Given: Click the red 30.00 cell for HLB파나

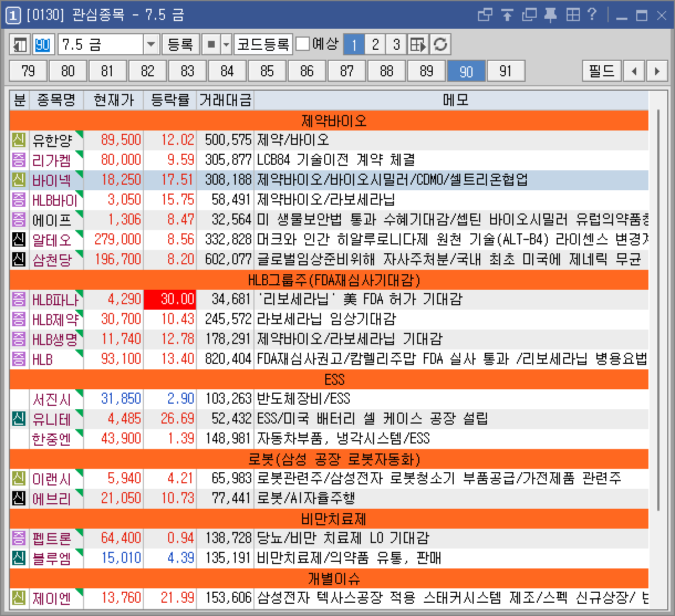Looking at the screenshot, I should click(x=170, y=299).
